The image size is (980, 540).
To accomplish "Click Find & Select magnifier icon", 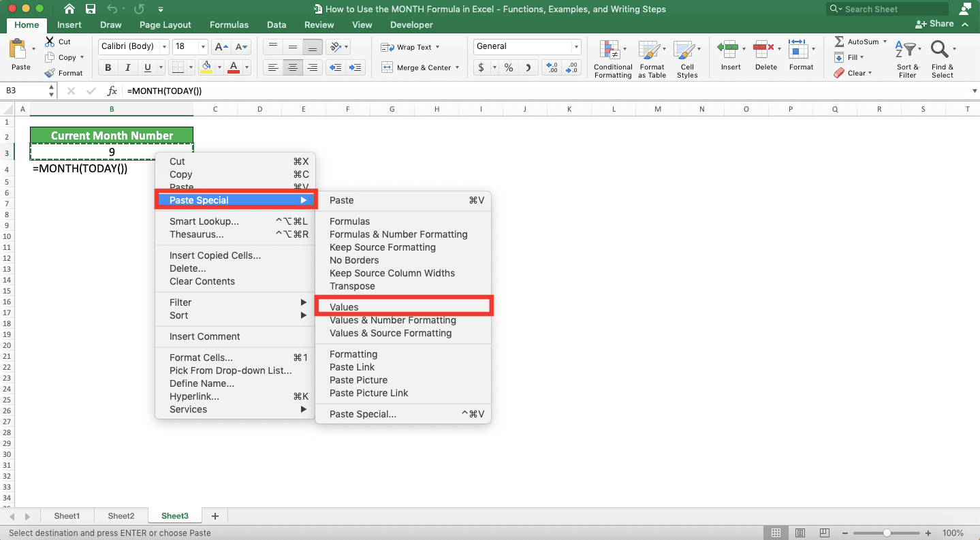I will (x=940, y=50).
